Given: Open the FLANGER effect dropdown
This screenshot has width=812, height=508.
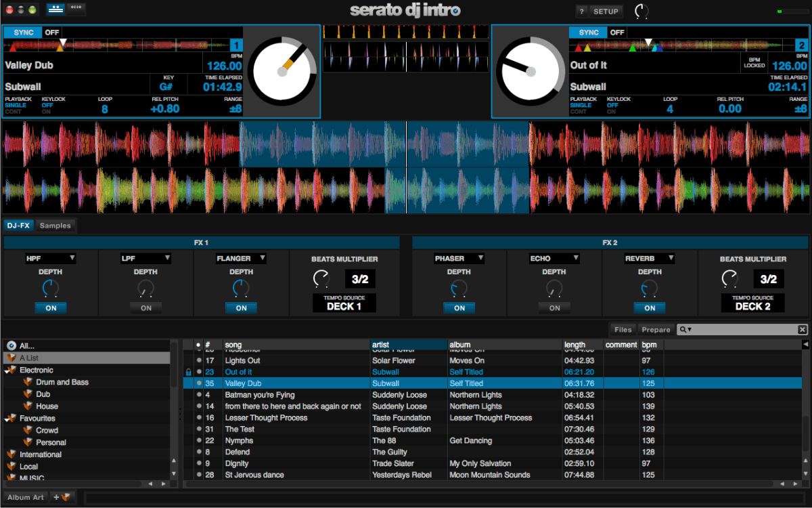Looking at the screenshot, I should click(241, 258).
